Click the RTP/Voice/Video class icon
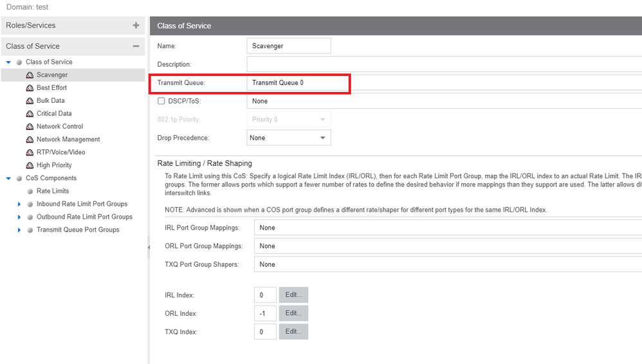 30,152
